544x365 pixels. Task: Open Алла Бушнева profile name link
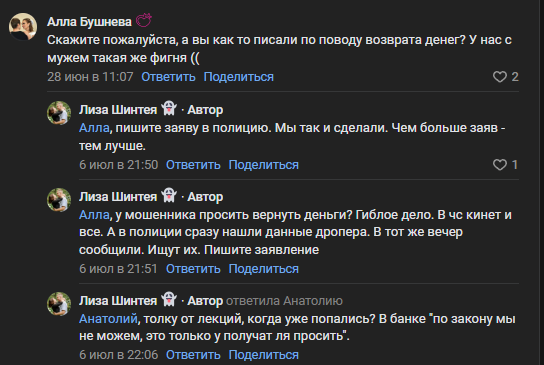pos(89,22)
